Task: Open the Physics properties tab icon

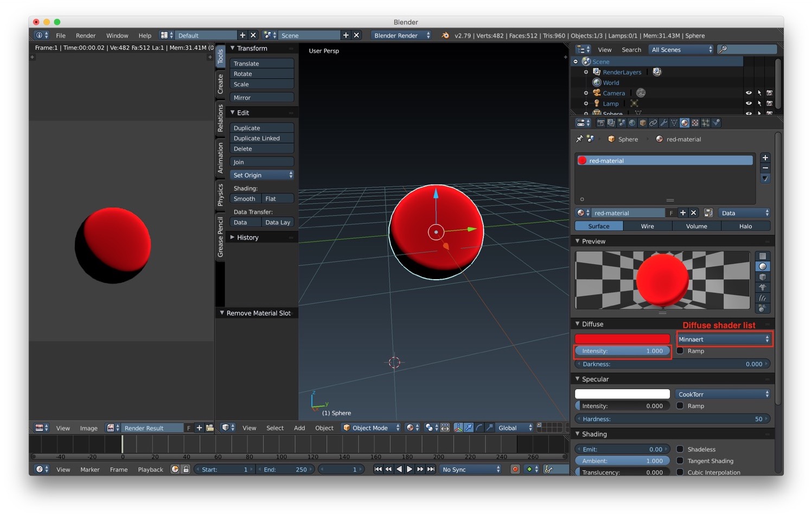Action: point(716,123)
